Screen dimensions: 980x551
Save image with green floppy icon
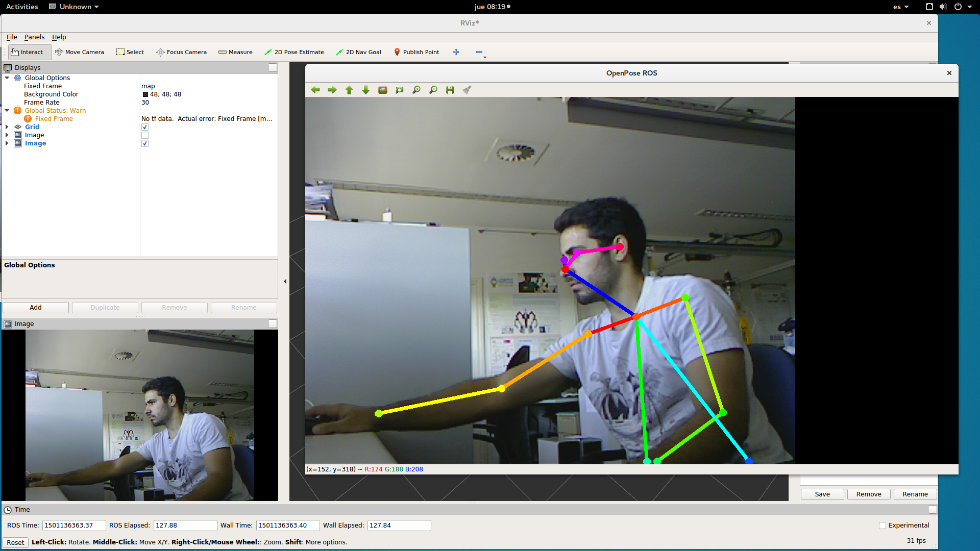click(450, 90)
